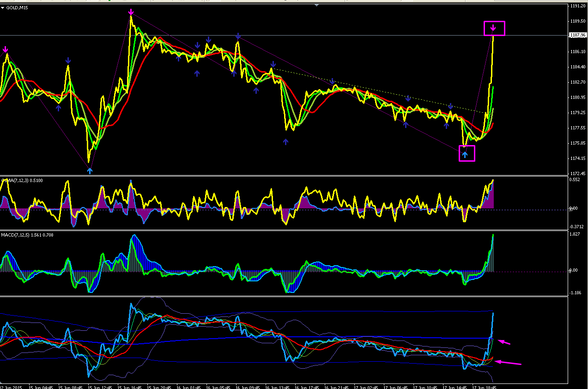This screenshot has width=588, height=389.
Task: Click price axis value 1191.20
Action: coord(578,6)
